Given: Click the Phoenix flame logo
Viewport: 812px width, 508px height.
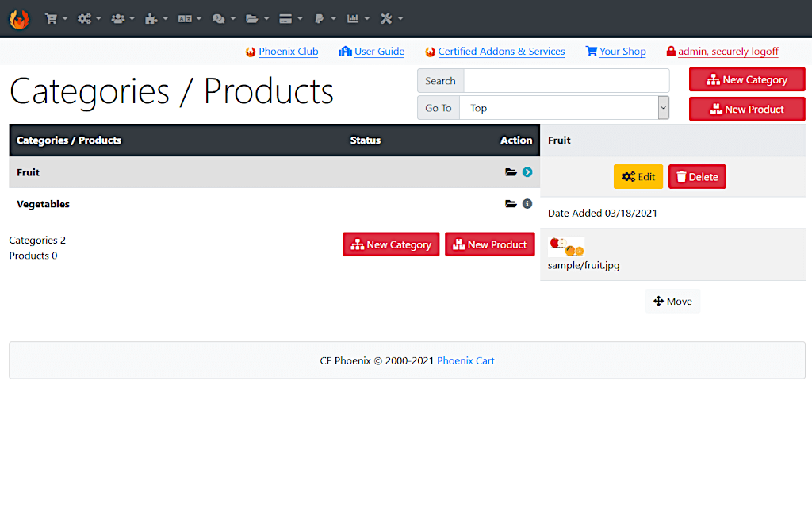Looking at the screenshot, I should pyautogui.click(x=19, y=18).
